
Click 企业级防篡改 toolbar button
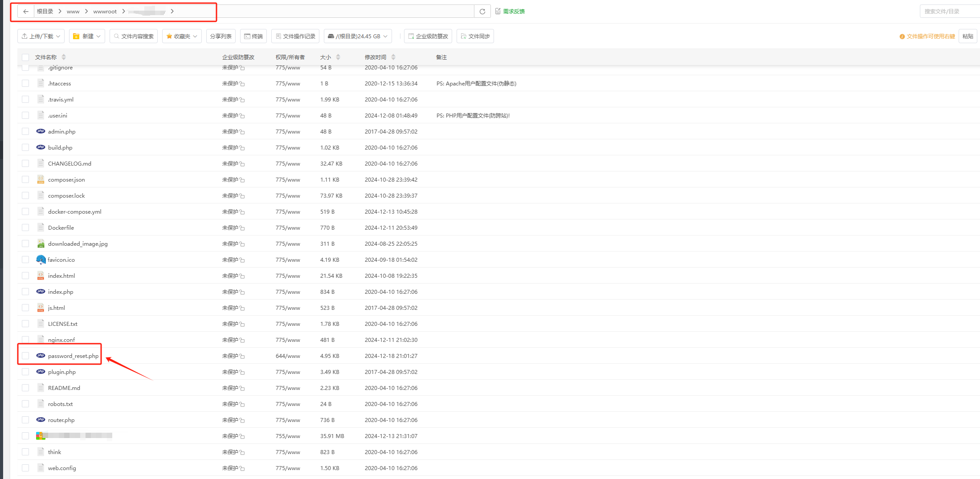click(x=428, y=37)
